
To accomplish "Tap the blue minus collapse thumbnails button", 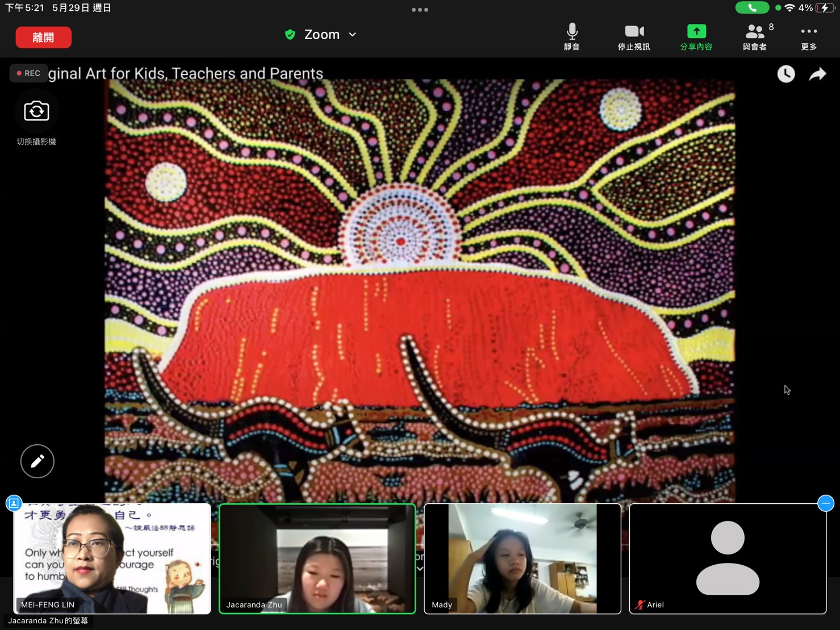I will (826, 503).
